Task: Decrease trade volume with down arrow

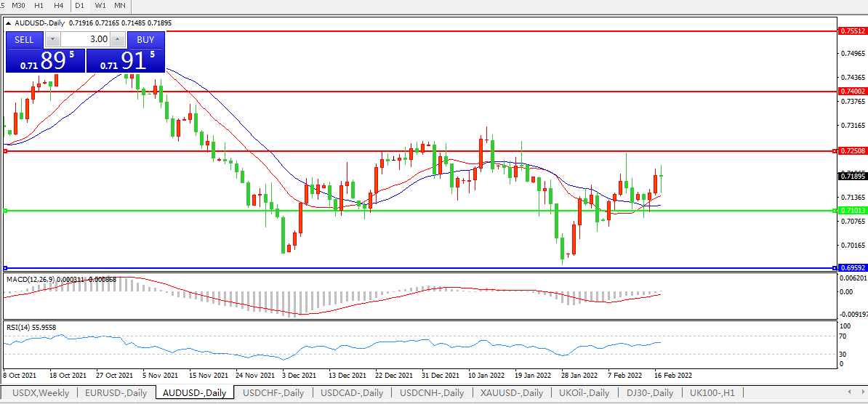Action: 52,39
